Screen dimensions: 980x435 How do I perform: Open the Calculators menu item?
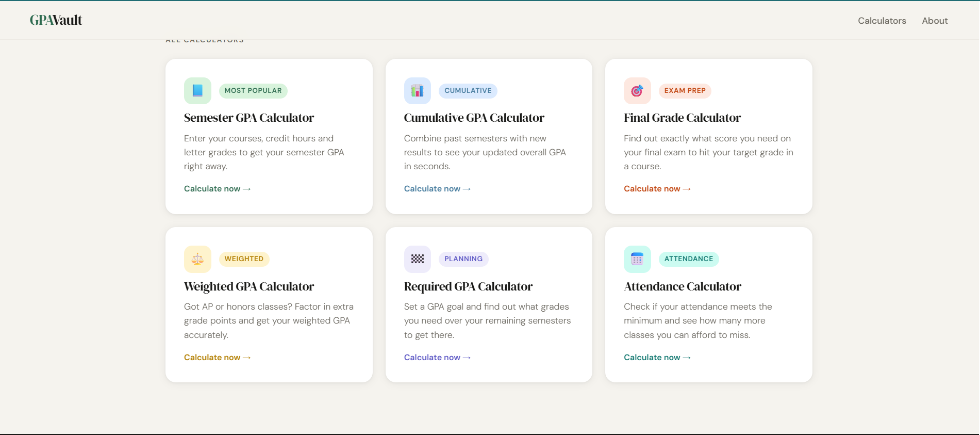pos(882,21)
